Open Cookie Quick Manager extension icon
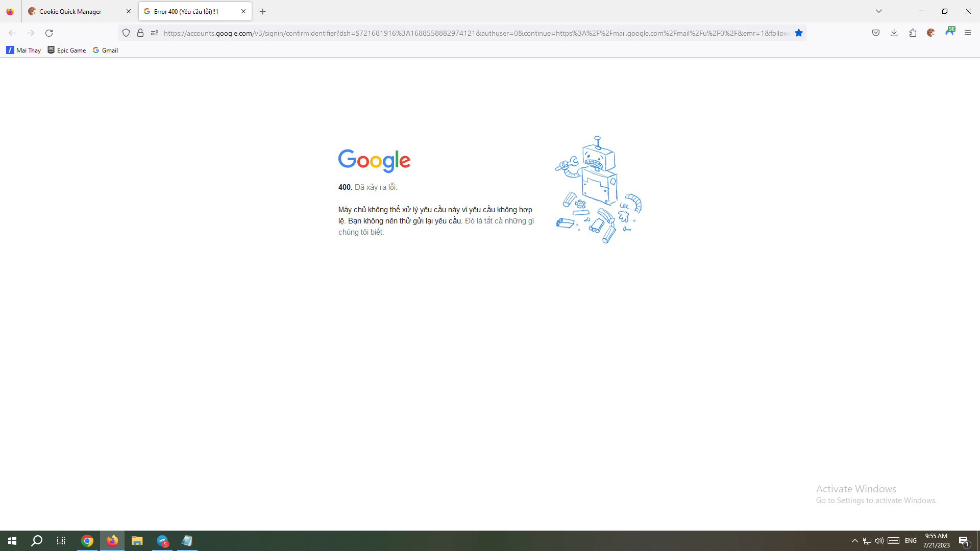This screenshot has height=551, width=980. (x=931, y=33)
